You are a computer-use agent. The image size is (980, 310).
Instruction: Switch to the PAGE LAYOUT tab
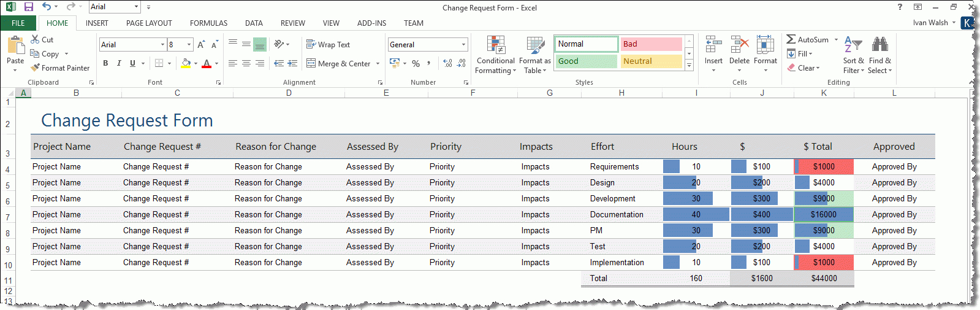click(149, 23)
